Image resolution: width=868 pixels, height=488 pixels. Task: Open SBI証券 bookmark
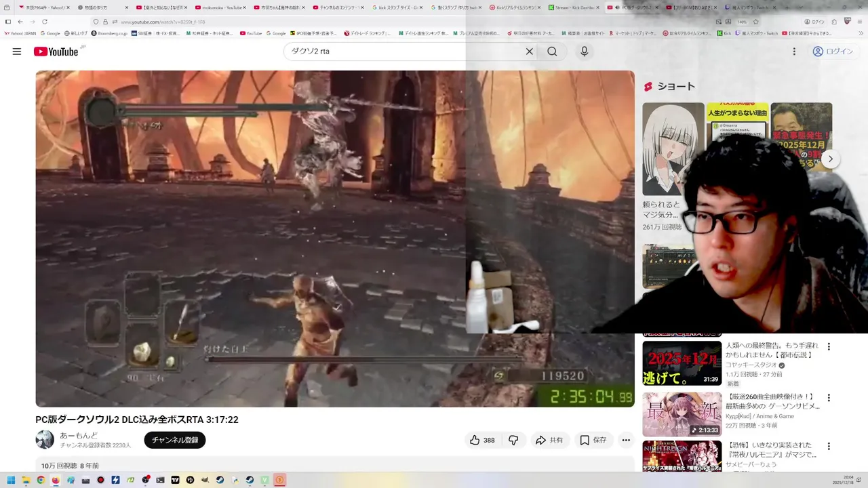pyautogui.click(x=155, y=33)
